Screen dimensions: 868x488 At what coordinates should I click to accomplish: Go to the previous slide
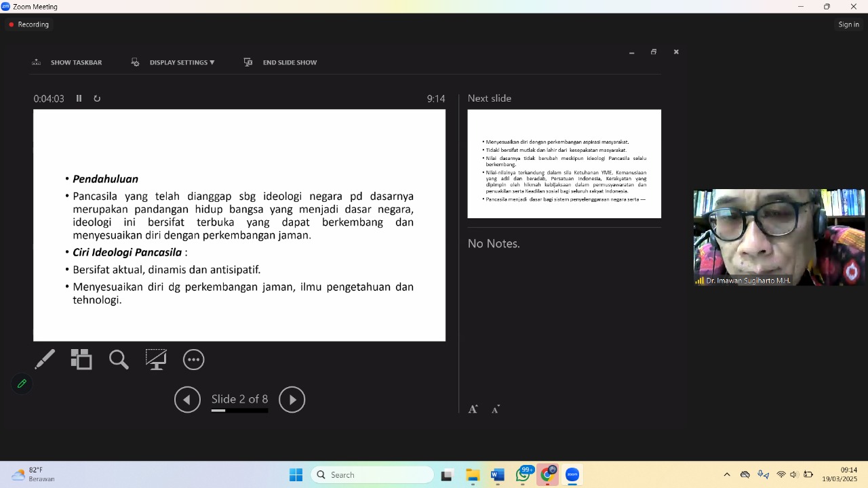[x=187, y=400]
